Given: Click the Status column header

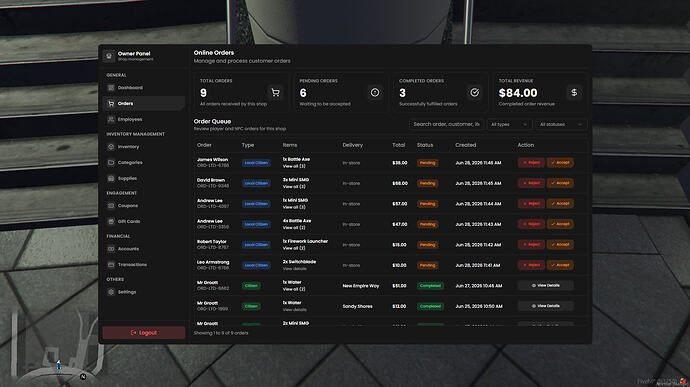Looking at the screenshot, I should click(x=425, y=145).
